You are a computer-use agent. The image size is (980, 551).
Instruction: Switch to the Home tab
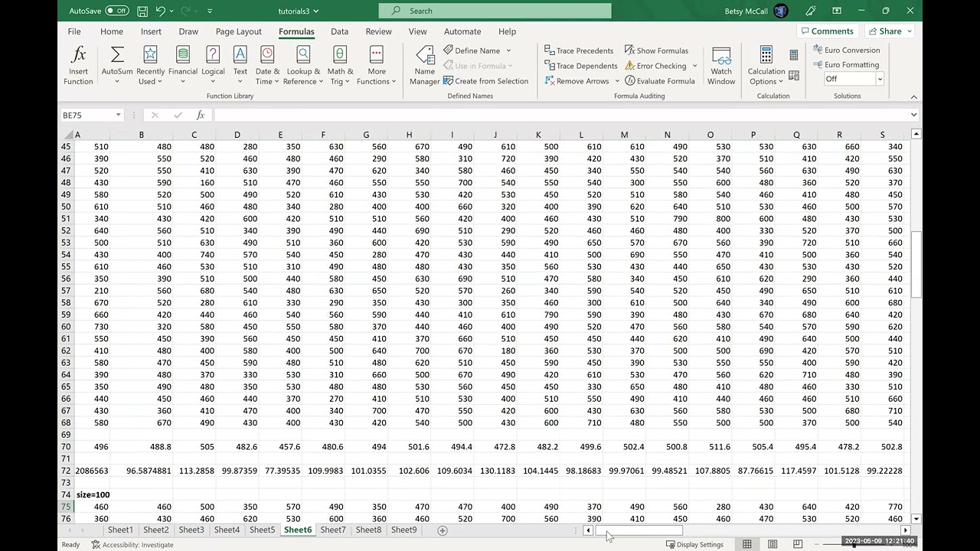pos(112,31)
